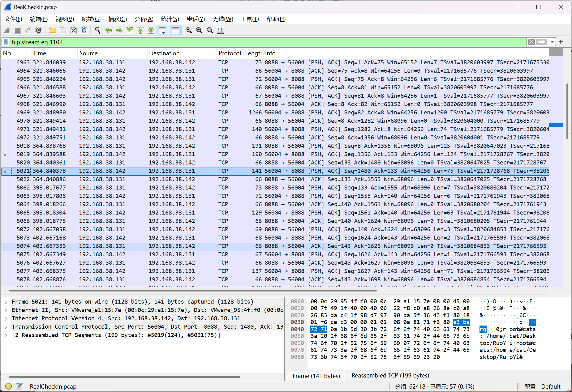Close the capture file with the X document icon
572x392 pixels.
73,30
